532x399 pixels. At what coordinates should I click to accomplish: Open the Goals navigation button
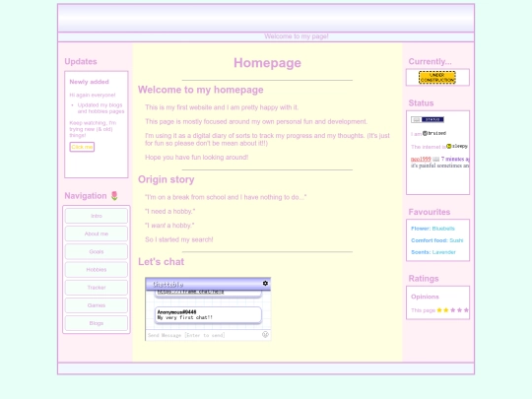pos(97,252)
